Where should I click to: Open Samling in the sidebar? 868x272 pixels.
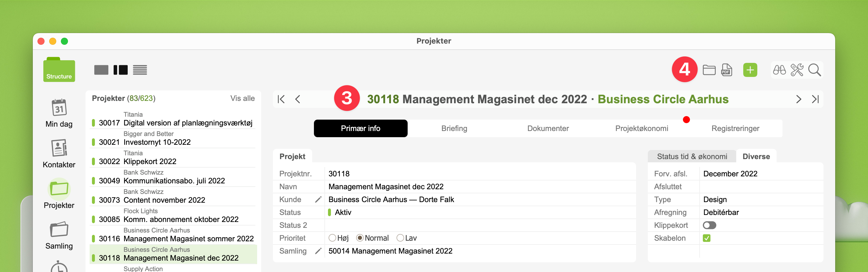click(x=59, y=235)
